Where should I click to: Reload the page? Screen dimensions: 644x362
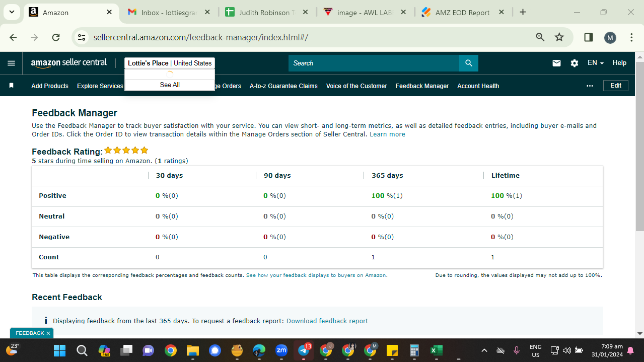(56, 37)
